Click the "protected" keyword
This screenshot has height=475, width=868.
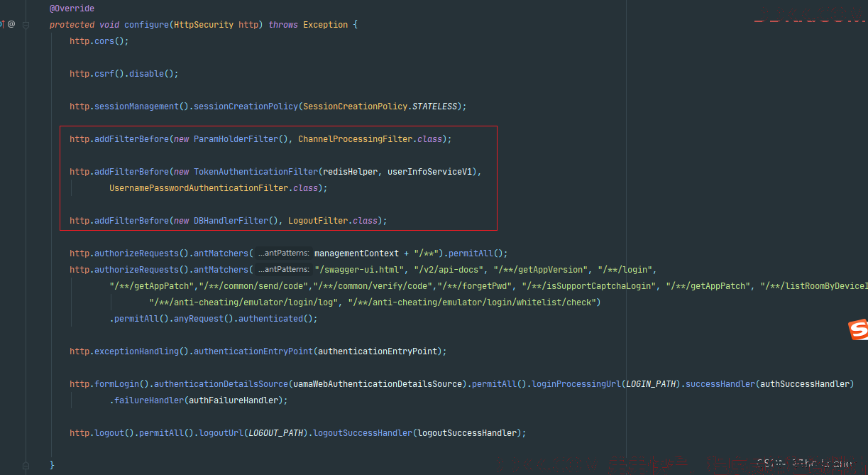click(72, 25)
